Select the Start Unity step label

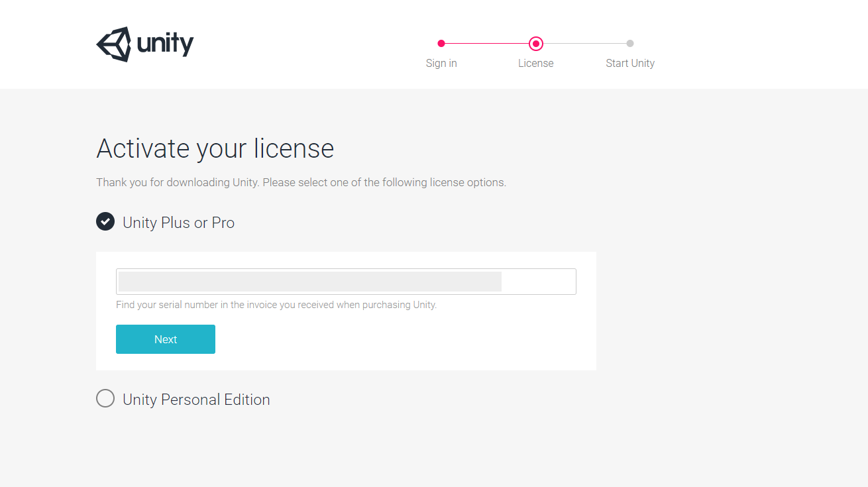point(629,64)
